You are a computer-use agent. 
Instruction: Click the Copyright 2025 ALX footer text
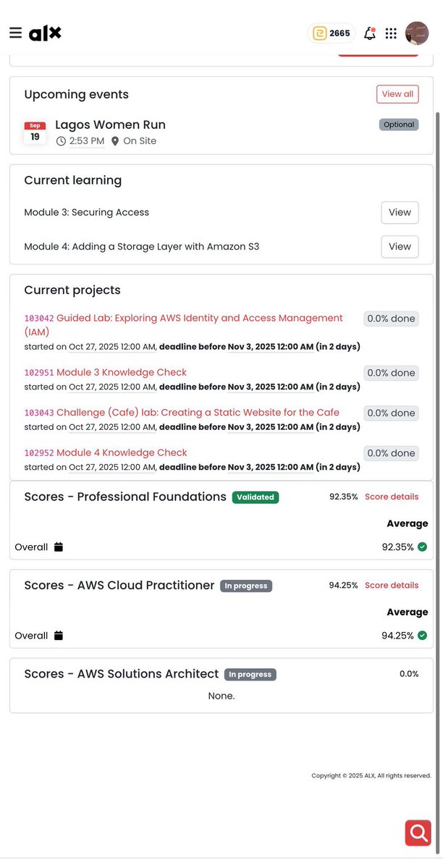pyautogui.click(x=371, y=775)
